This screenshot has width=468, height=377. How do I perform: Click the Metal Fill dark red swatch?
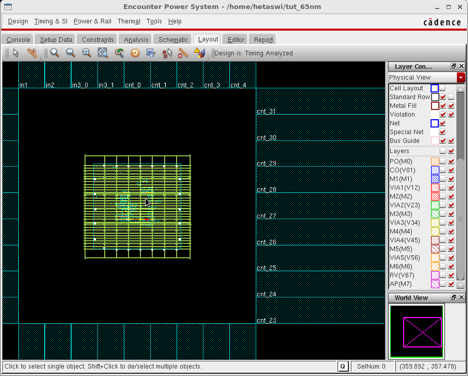point(435,106)
